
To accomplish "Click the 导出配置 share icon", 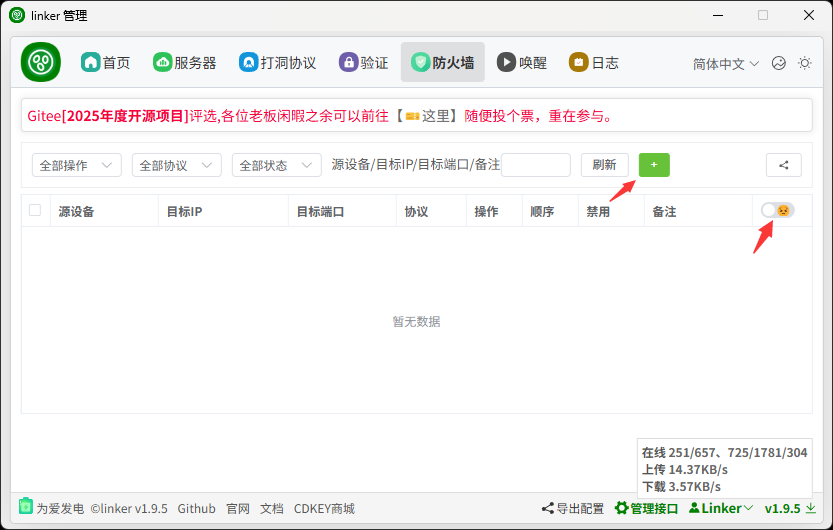I will pos(547,508).
